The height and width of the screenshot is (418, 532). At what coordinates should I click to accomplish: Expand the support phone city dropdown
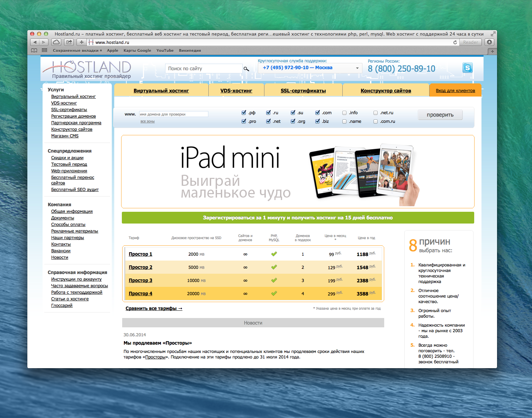coord(310,68)
